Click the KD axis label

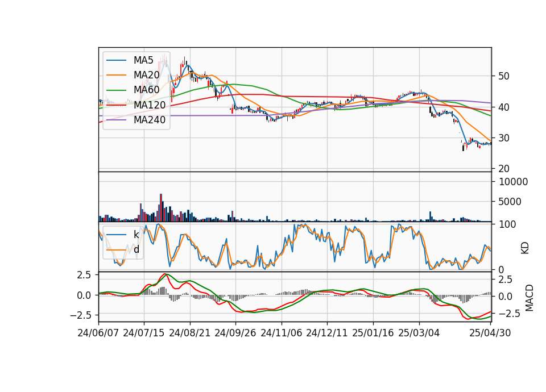(x=525, y=248)
